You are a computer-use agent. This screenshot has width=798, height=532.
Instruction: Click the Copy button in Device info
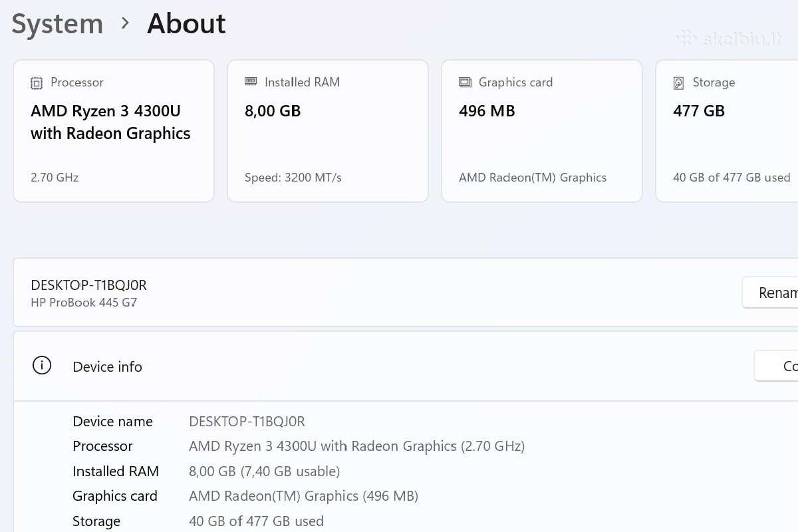tap(776, 366)
